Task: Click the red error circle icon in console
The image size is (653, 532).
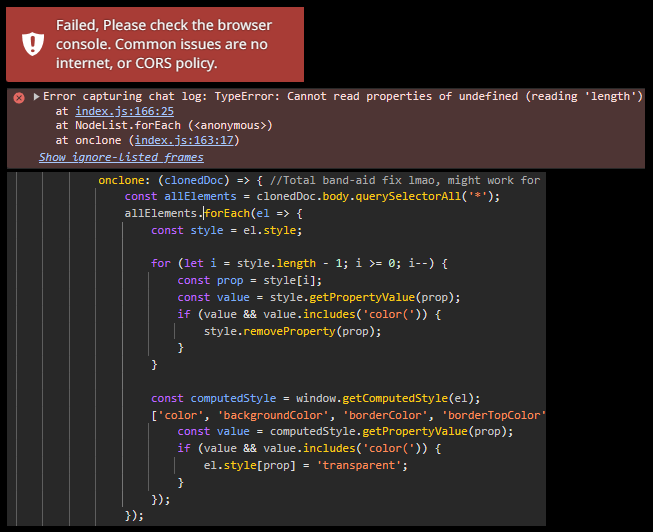Action: pyautogui.click(x=19, y=98)
